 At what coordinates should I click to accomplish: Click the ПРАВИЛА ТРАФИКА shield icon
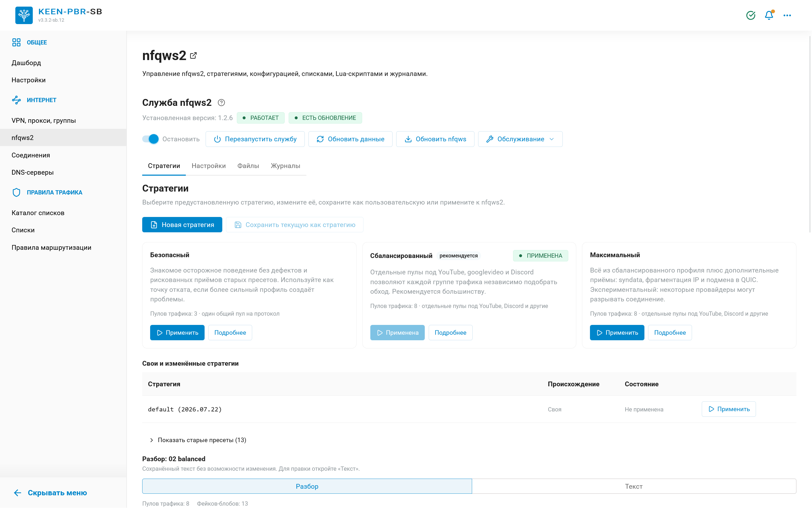tap(16, 193)
